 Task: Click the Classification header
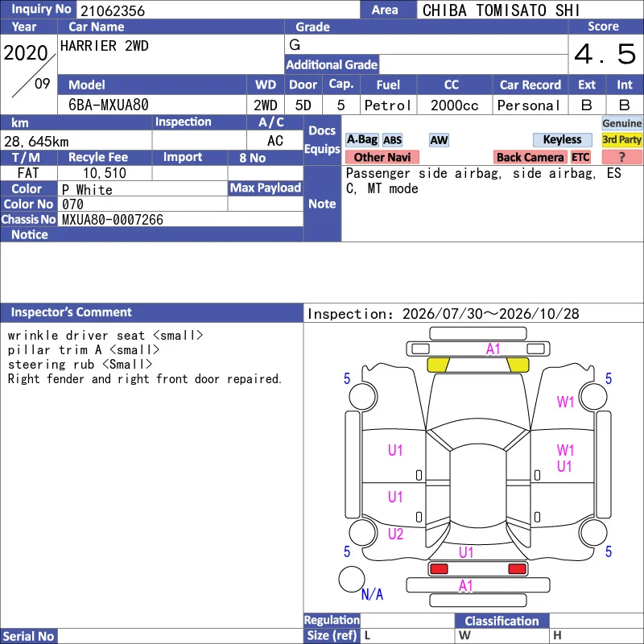tap(502, 621)
